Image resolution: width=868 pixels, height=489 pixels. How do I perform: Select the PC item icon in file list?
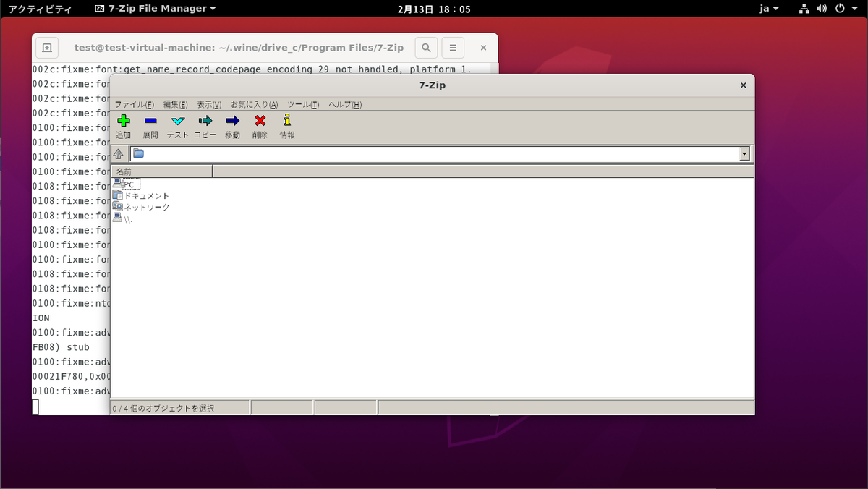pyautogui.click(x=117, y=184)
